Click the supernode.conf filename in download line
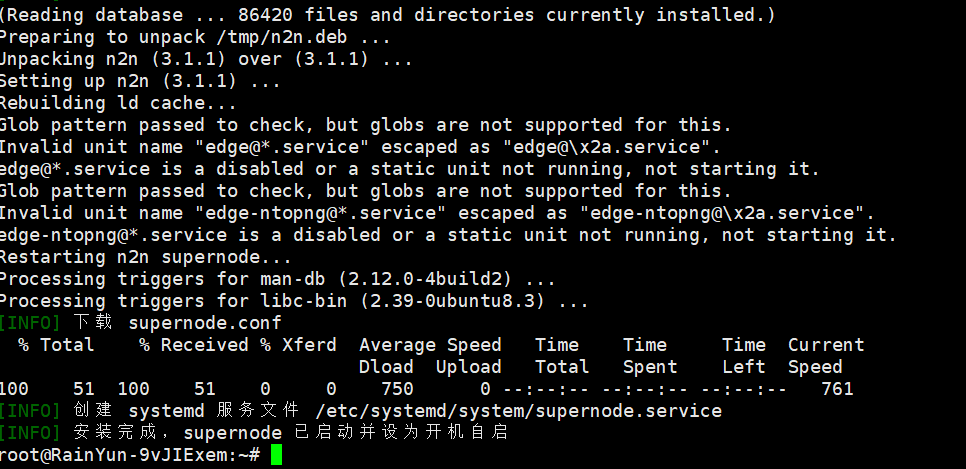 [205, 323]
